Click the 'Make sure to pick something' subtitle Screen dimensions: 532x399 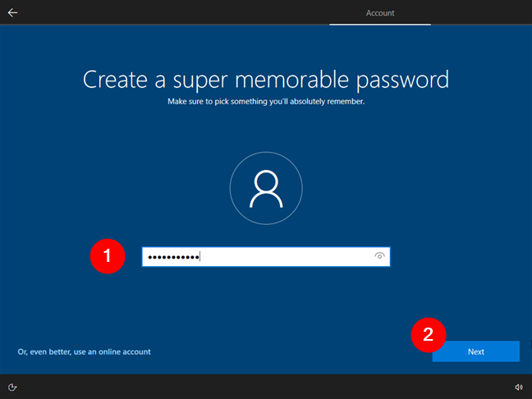[x=266, y=102]
